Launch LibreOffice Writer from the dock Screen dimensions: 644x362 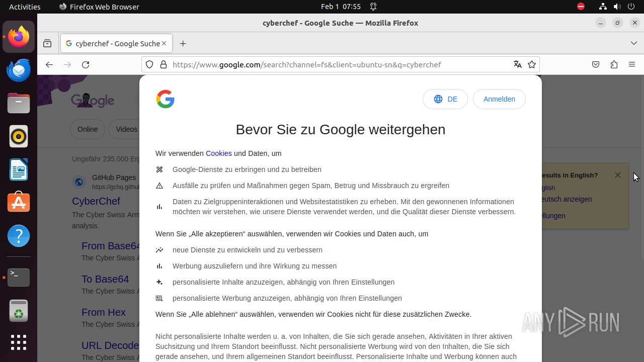(19, 169)
